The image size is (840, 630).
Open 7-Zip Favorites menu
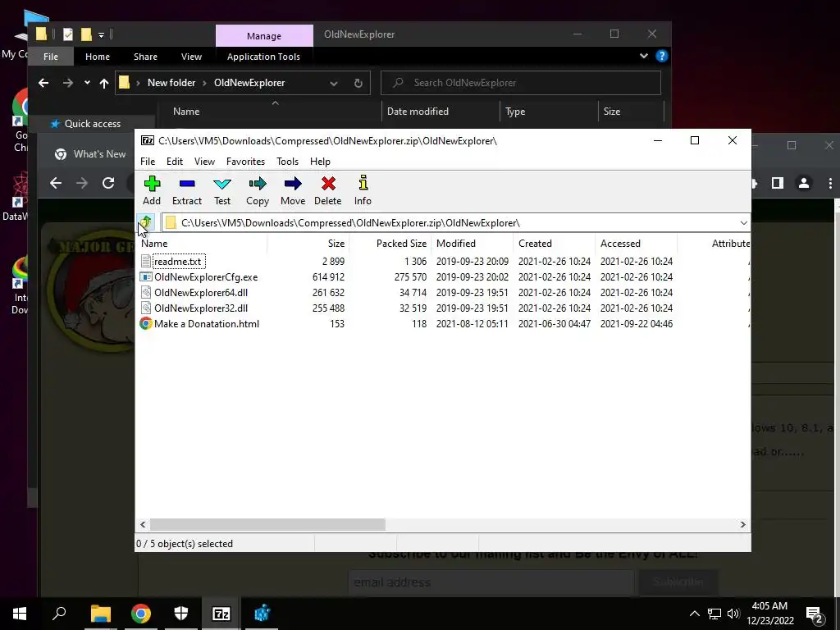click(x=245, y=162)
